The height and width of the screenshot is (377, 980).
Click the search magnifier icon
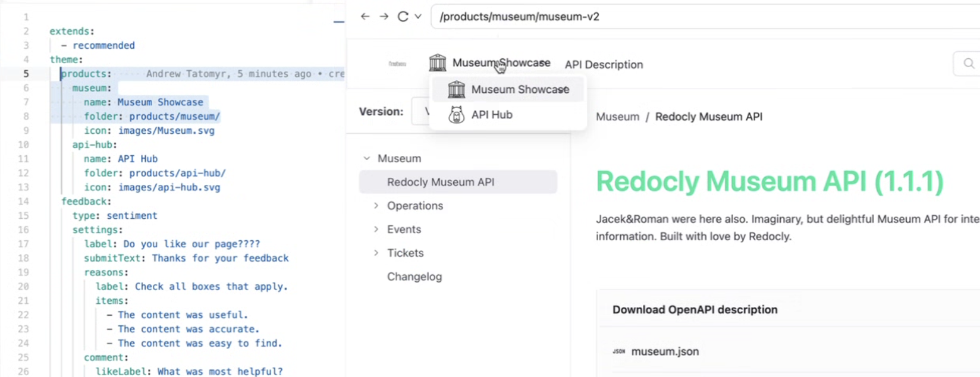[x=969, y=64]
